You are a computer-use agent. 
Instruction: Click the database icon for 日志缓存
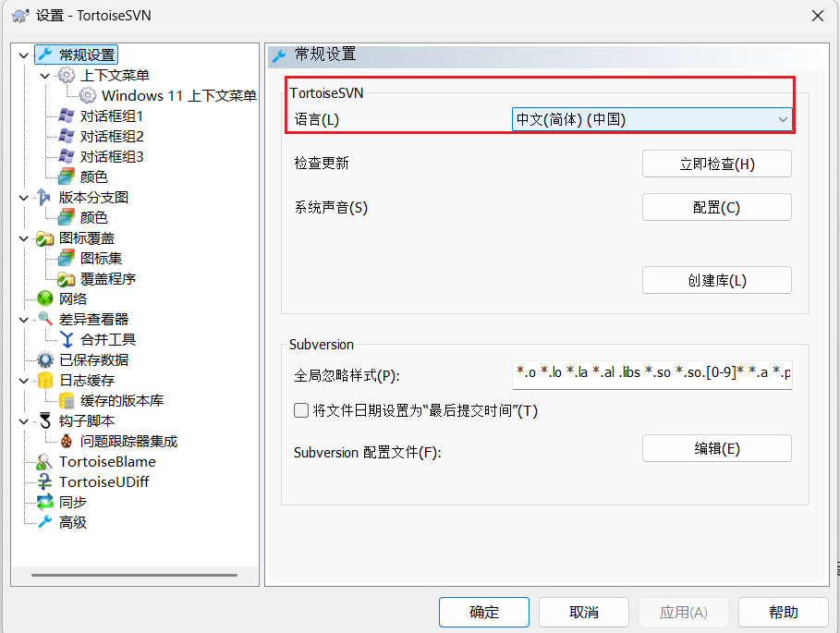(45, 380)
